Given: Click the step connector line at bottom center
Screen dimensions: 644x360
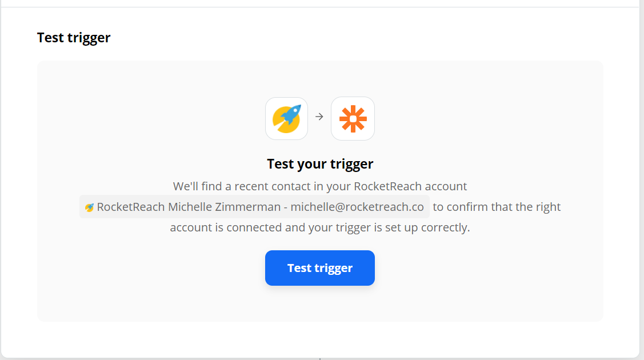Looking at the screenshot, I should 320,359.
